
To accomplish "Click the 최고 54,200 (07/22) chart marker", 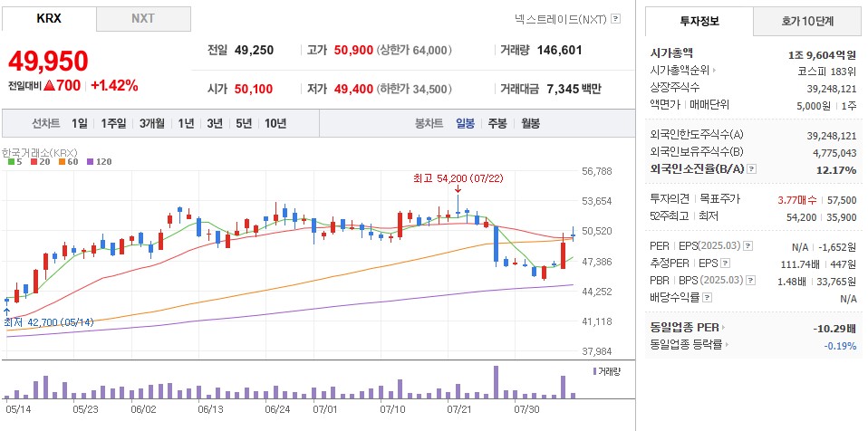I will click(x=458, y=178).
